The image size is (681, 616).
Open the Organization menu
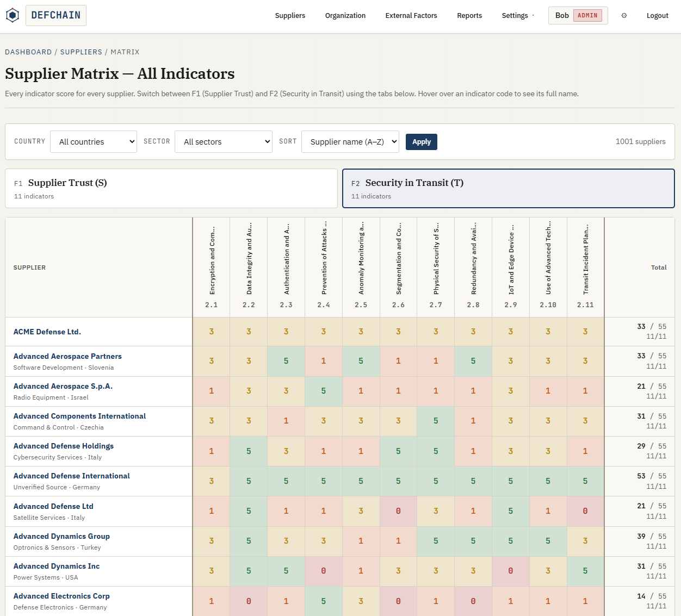[345, 16]
